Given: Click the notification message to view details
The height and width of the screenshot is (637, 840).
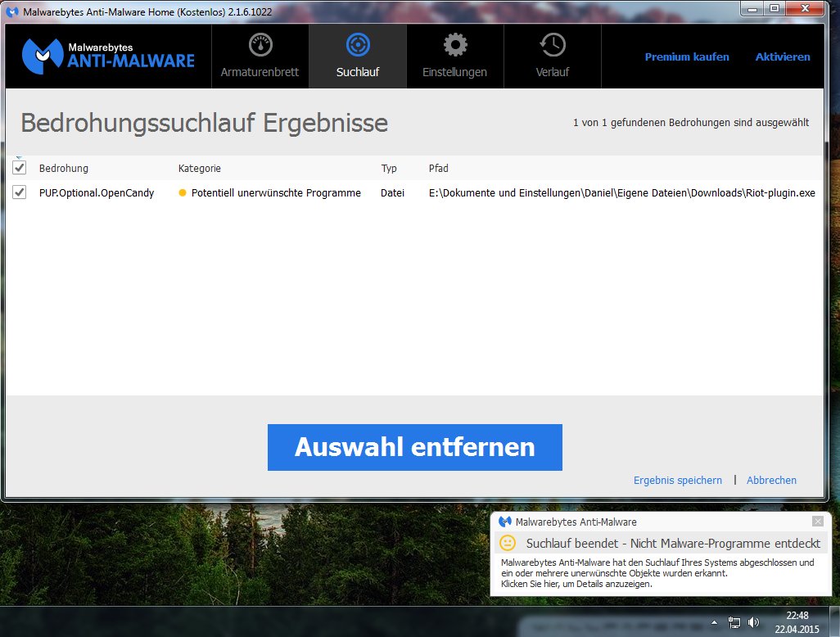Looking at the screenshot, I should tap(657, 573).
